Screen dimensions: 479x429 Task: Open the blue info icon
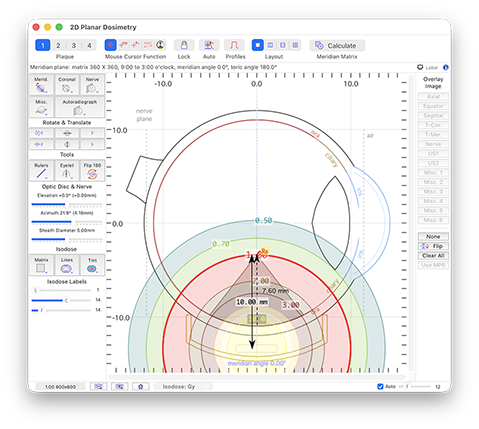coord(446,67)
